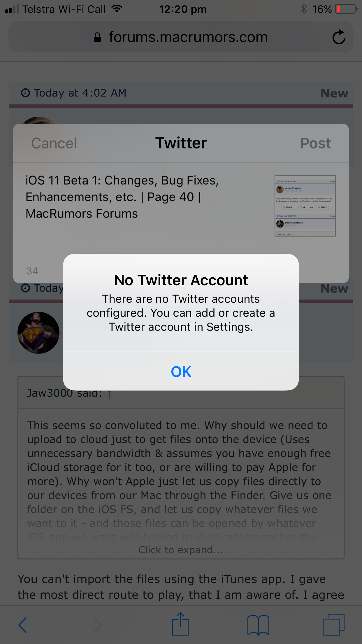Screen dimensions: 362x644
Task: Tap the forums.macrumors.com address bar
Action: coord(181,37)
